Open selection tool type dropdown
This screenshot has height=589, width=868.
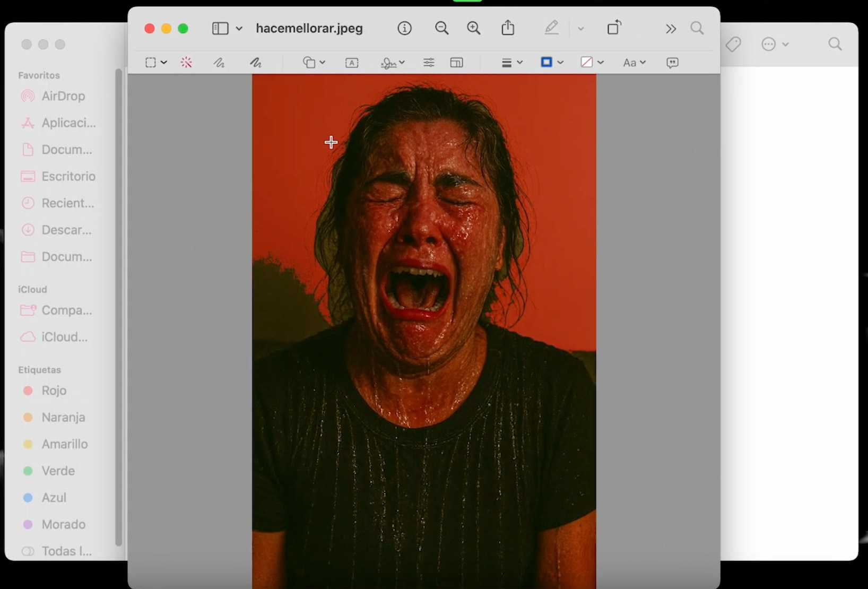(164, 63)
